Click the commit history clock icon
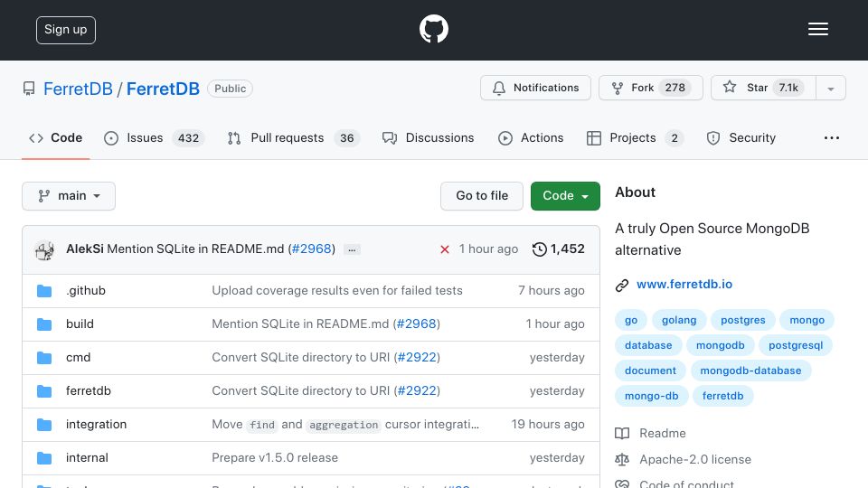Screen dimensions: 868x488 (x=539, y=249)
